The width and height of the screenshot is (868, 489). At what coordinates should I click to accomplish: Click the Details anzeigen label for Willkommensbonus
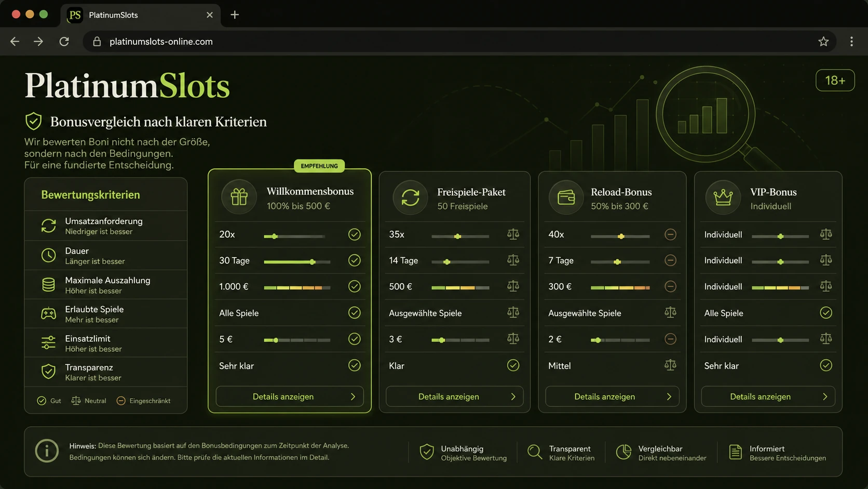[x=283, y=397]
